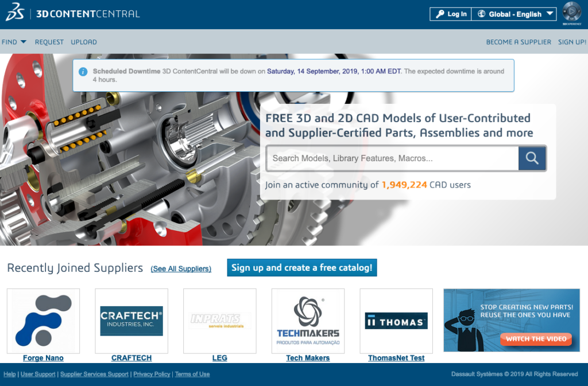Expand the FIND dropdown menu
Screen dimensions: 588x386
pos(14,42)
